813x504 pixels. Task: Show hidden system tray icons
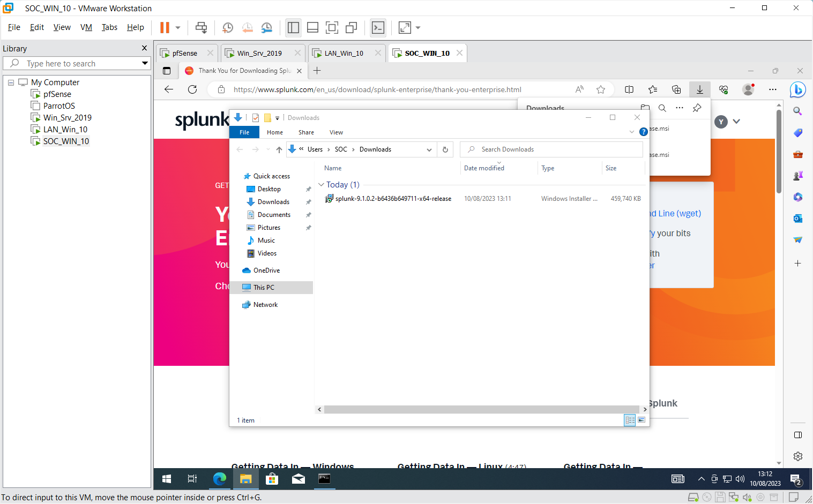click(x=701, y=479)
